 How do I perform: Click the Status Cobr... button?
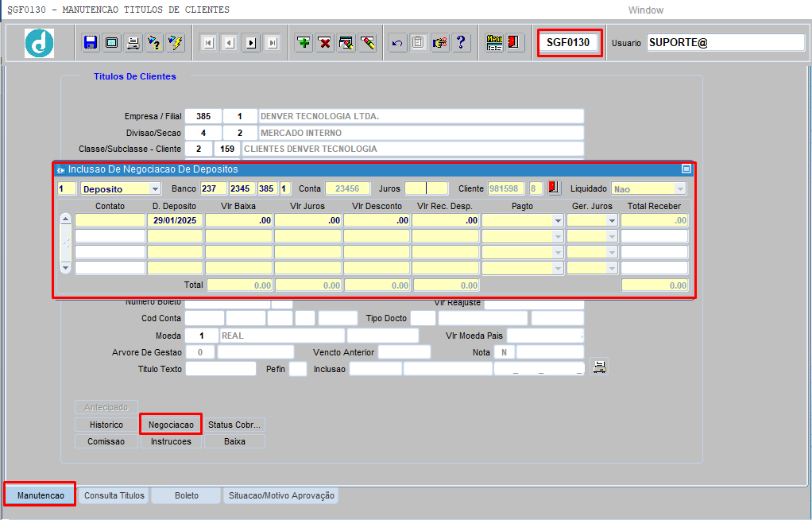(x=234, y=425)
